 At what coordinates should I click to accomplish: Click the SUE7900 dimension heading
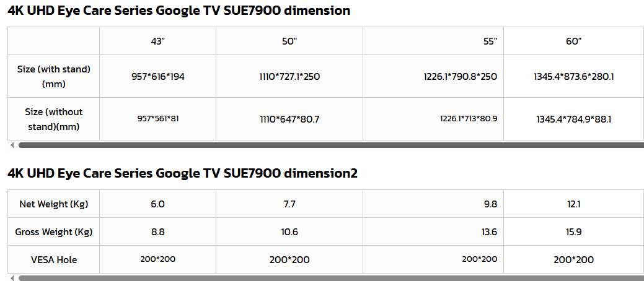coord(179,11)
